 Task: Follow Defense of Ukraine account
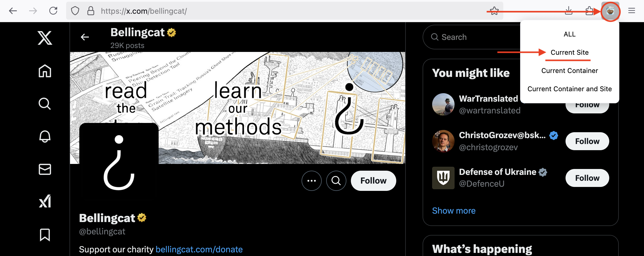(587, 178)
